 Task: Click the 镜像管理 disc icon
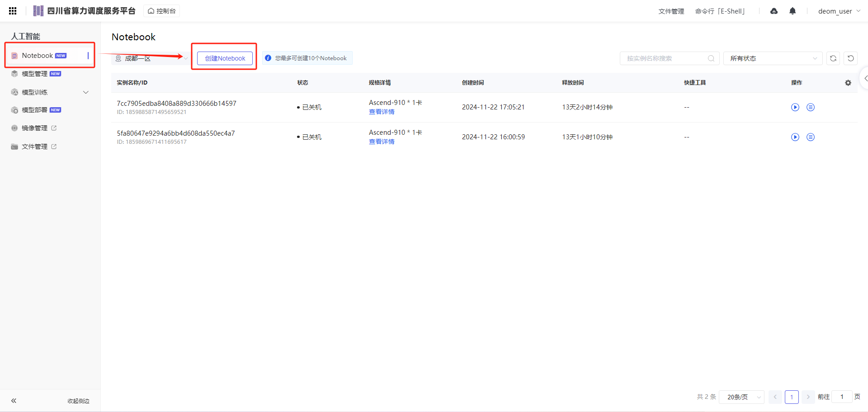14,128
